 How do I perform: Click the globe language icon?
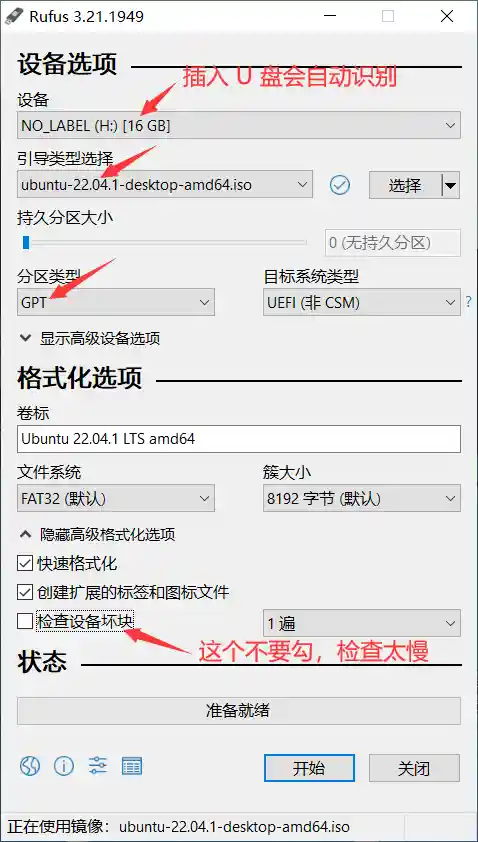30,766
